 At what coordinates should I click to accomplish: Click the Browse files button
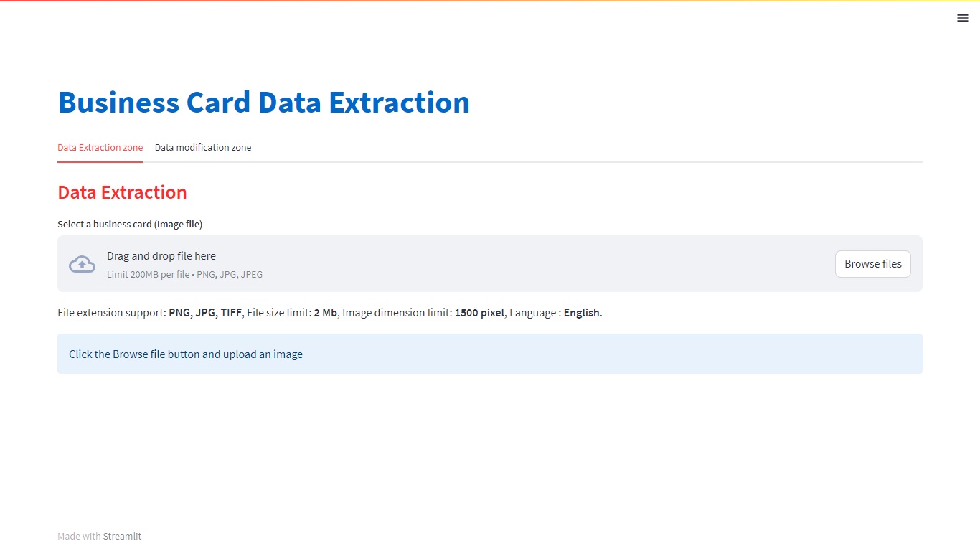click(873, 264)
